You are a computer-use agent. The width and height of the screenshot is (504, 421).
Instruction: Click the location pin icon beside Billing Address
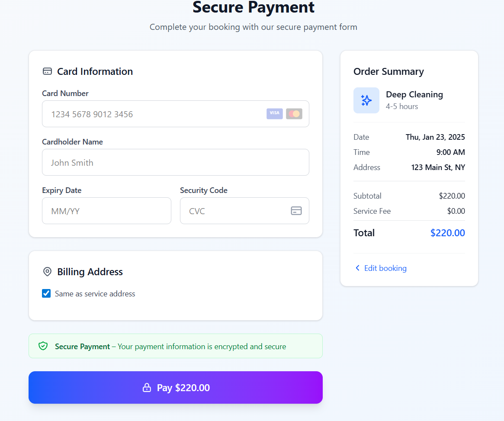click(x=47, y=272)
